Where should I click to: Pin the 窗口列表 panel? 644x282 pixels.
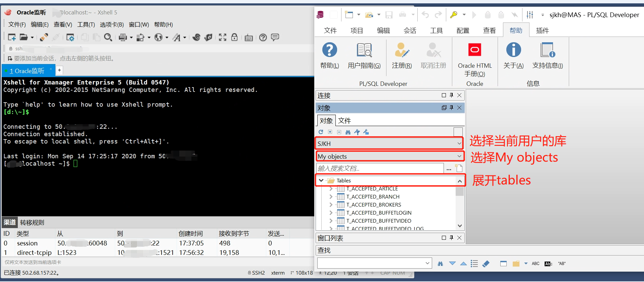click(x=451, y=238)
